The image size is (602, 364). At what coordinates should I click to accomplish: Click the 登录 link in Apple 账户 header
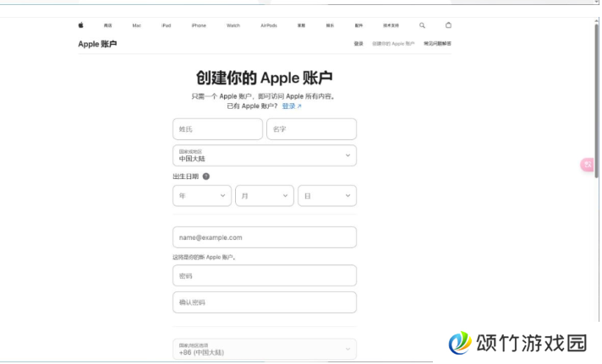click(358, 44)
